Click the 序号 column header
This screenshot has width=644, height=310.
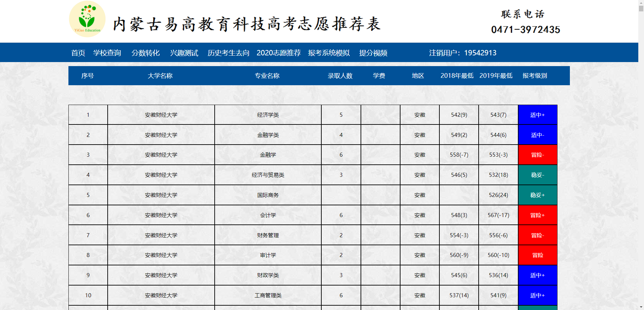[88, 76]
